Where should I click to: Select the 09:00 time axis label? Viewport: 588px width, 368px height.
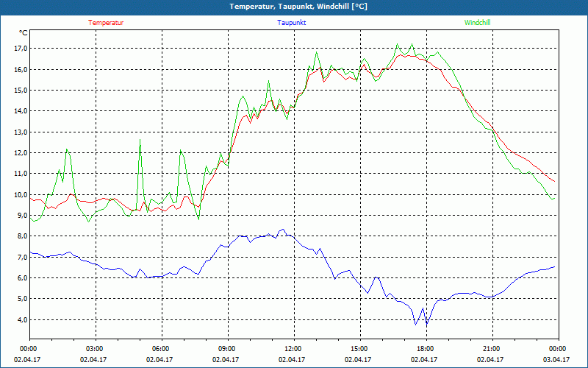(x=226, y=349)
